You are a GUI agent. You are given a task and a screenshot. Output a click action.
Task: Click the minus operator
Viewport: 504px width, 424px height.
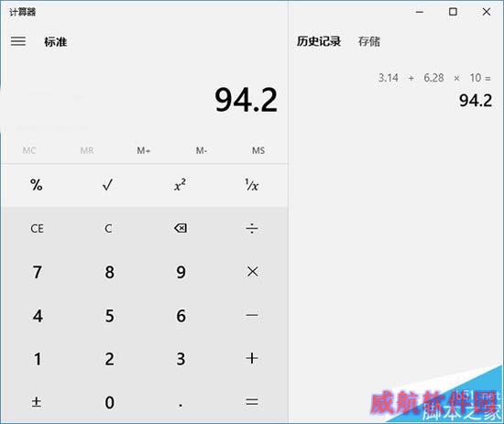tap(252, 315)
